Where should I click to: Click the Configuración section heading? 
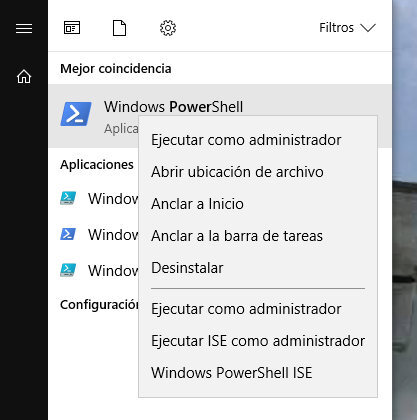pos(99,304)
